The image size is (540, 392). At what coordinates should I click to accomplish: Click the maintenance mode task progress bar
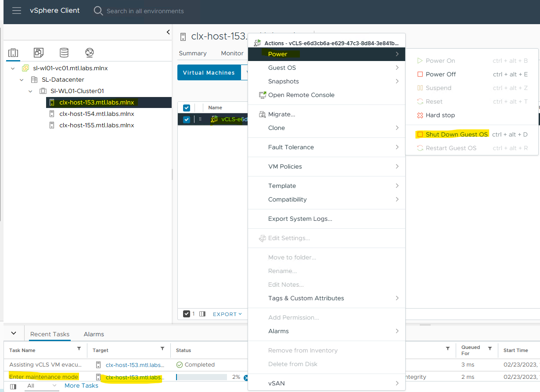pyautogui.click(x=202, y=377)
